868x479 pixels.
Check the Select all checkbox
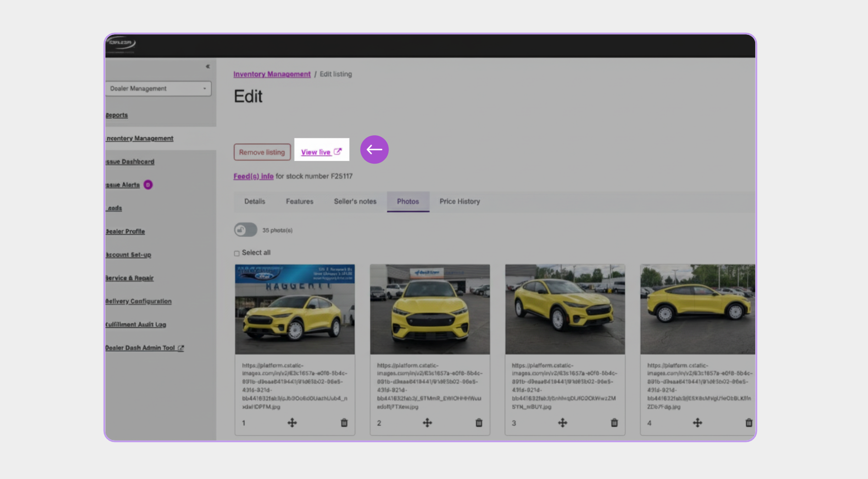point(237,253)
